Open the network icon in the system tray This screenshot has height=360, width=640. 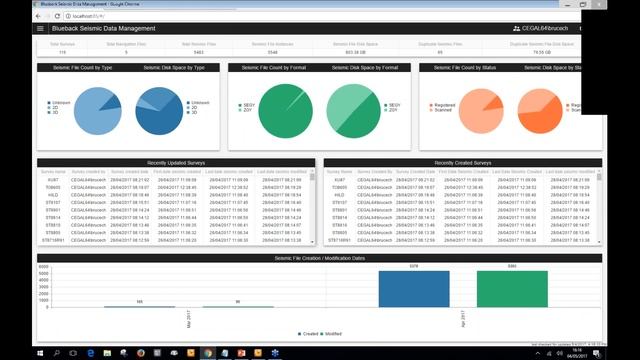[549, 353]
